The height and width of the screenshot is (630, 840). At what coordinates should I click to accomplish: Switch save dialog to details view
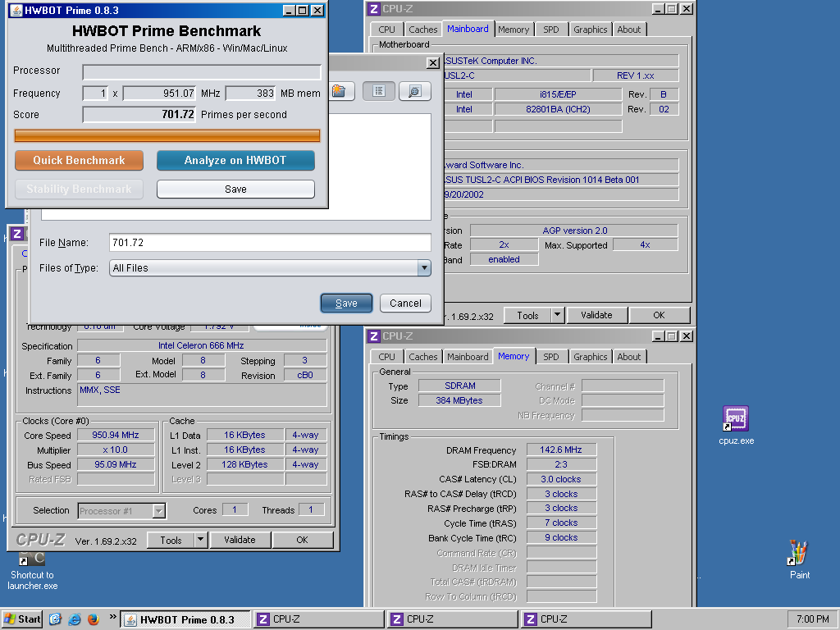(414, 91)
